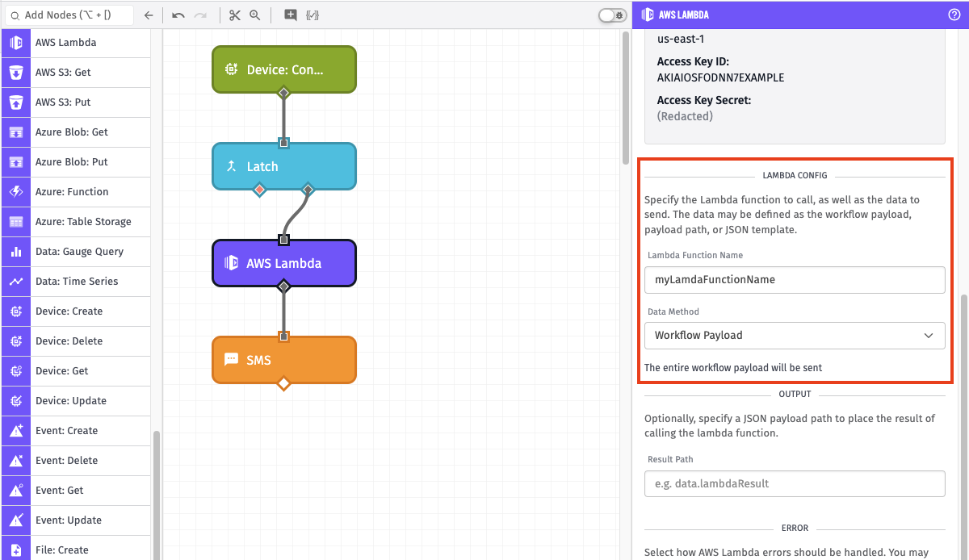969x560 pixels.
Task: Edit the Lambda Function Name field
Action: pos(795,279)
